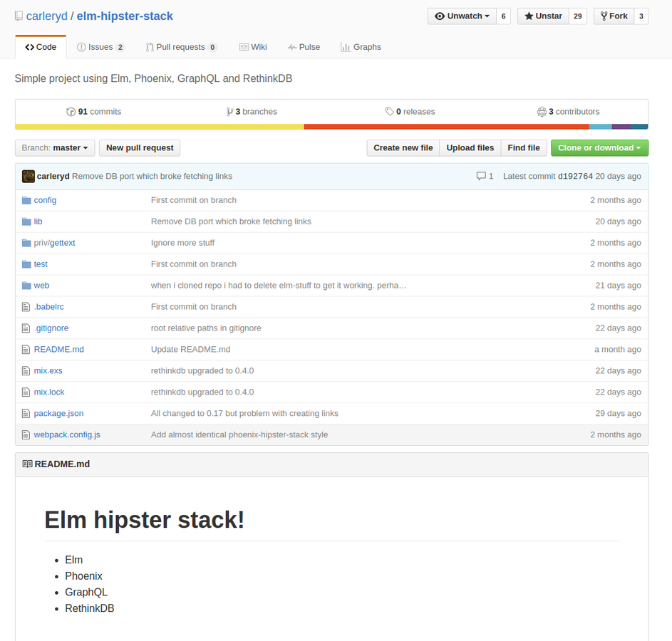Open the config folder link

click(45, 200)
